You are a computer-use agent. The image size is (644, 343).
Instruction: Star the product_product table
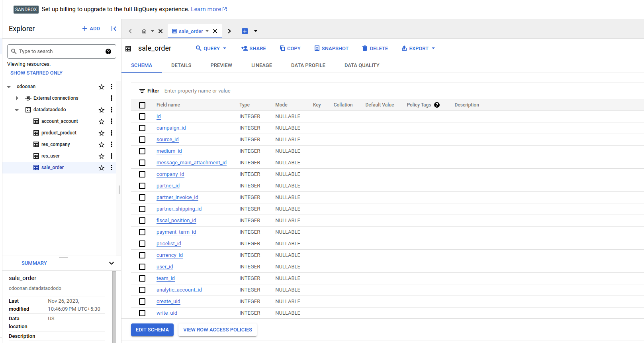pyautogui.click(x=102, y=133)
